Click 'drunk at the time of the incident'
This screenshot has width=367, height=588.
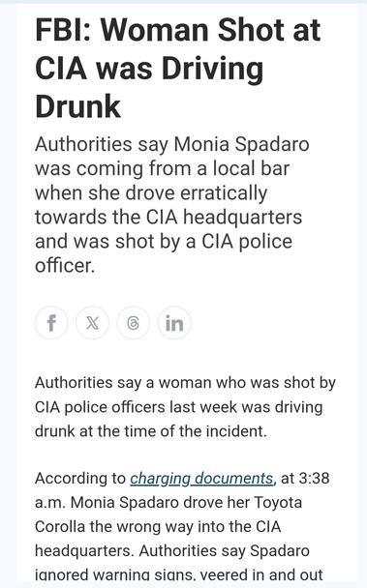tap(150, 431)
